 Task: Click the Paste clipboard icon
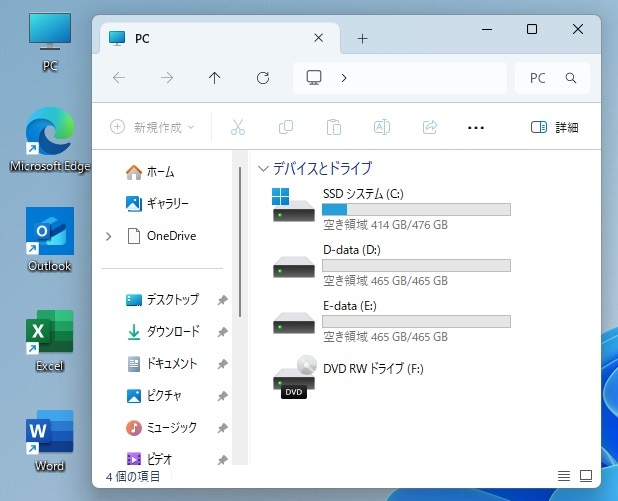(x=334, y=127)
